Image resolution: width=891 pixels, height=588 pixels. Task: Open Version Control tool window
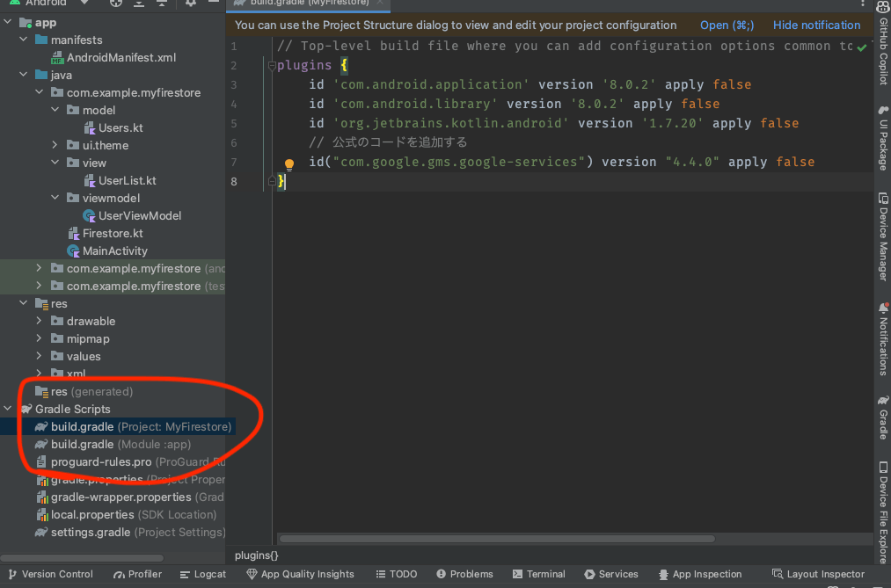coord(51,575)
